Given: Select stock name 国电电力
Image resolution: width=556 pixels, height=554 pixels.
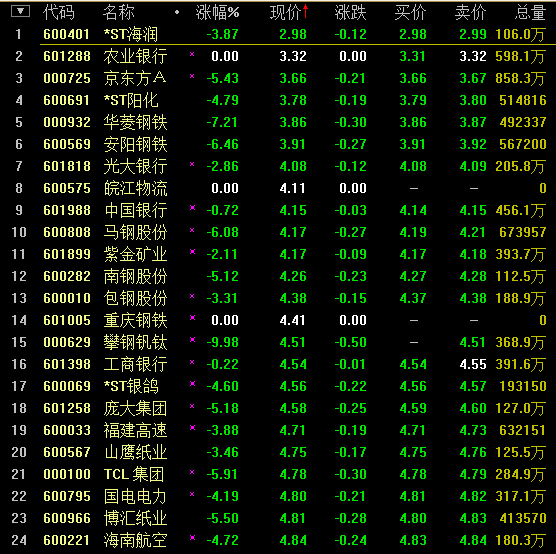Looking at the screenshot, I should coord(135,496).
